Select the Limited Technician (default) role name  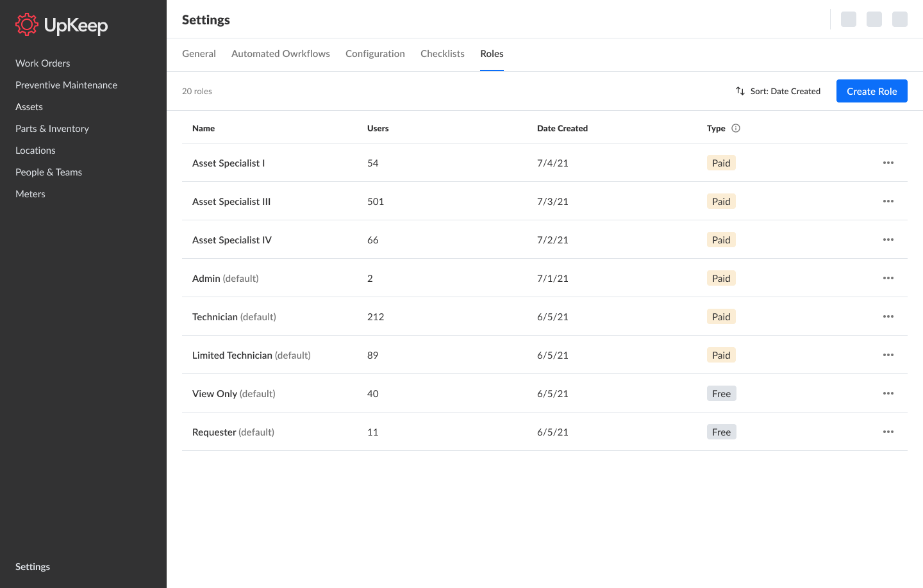(251, 355)
